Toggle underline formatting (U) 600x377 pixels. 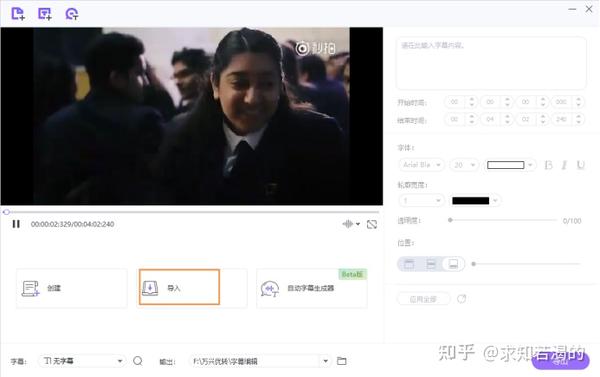point(580,165)
